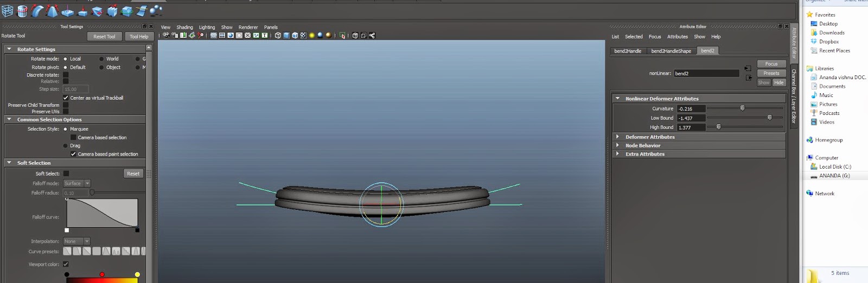
Task: Open the Falloff mode dropdown
Action: click(x=76, y=183)
